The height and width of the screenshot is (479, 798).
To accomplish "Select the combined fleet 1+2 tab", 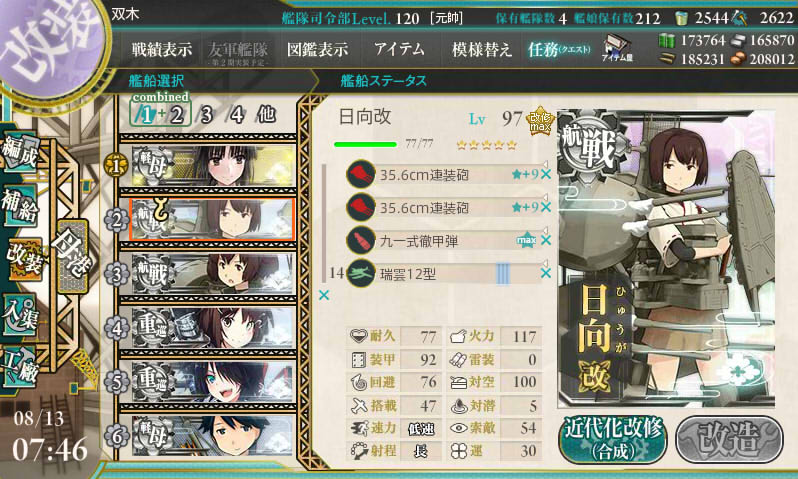I will (x=161, y=115).
